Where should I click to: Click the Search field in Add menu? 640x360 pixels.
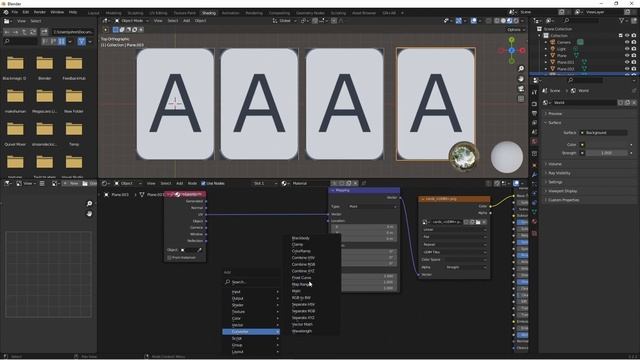click(x=251, y=282)
